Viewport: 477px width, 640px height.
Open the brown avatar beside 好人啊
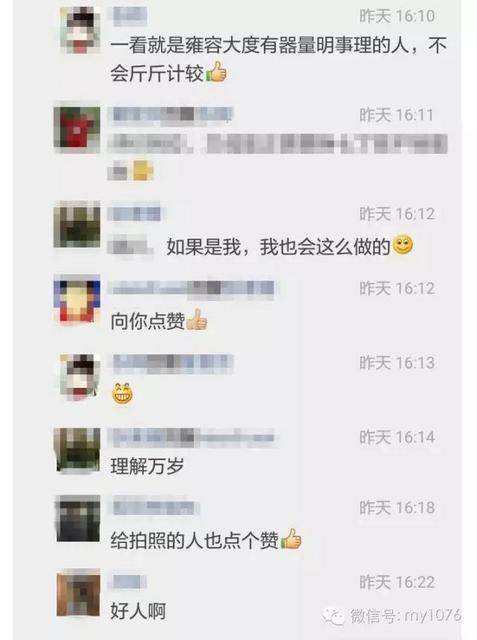78,593
